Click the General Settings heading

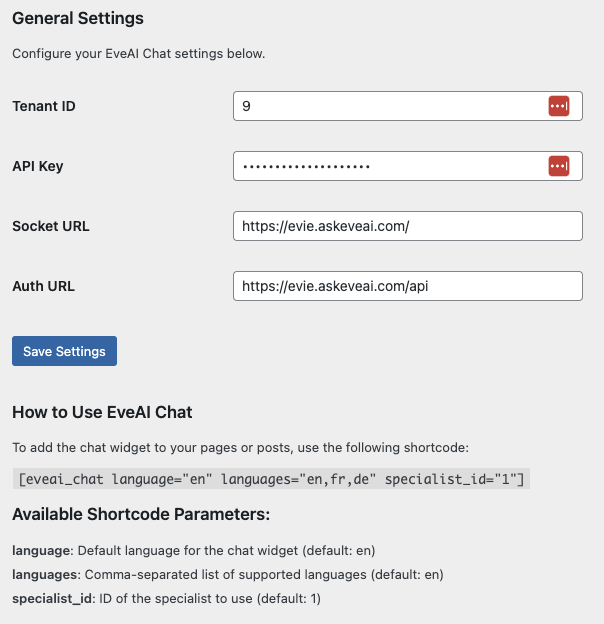[x=78, y=18]
